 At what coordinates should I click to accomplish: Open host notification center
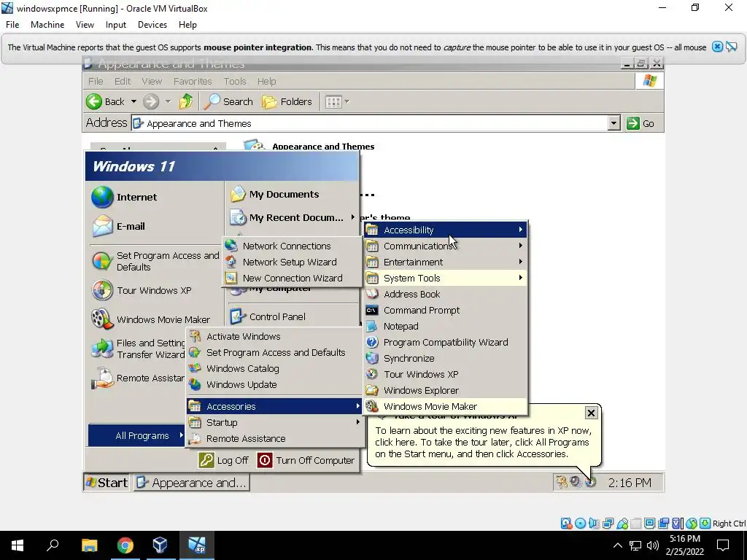(x=723, y=545)
